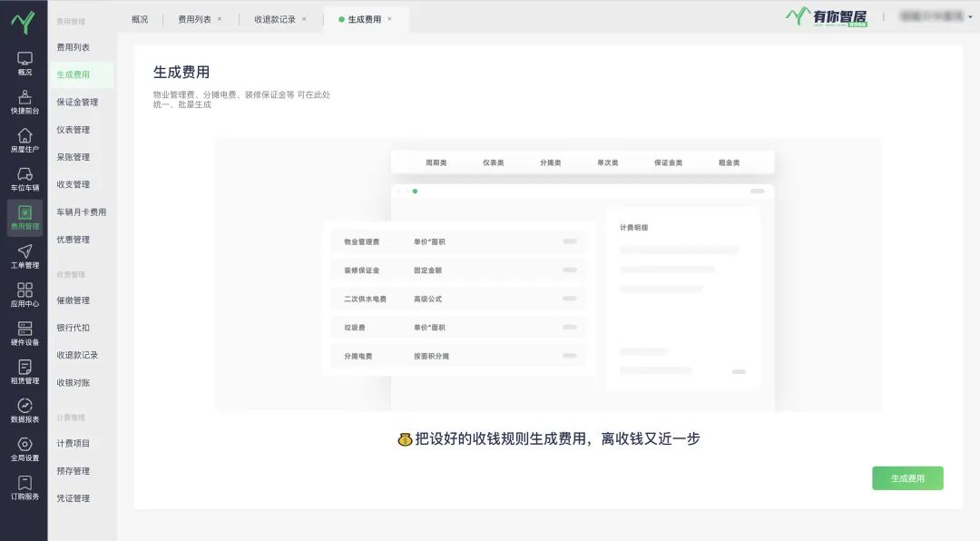Switch to the 收退款记录 tab
The height and width of the screenshot is (541, 980).
[x=275, y=19]
